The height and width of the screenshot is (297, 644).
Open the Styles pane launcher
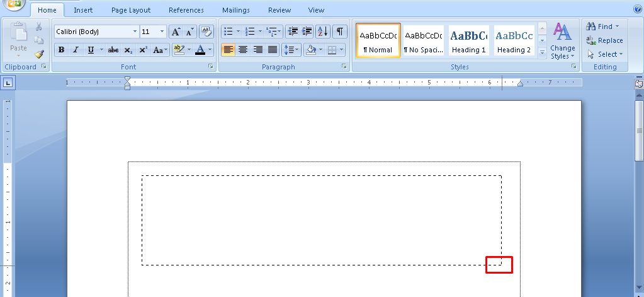pyautogui.click(x=573, y=67)
